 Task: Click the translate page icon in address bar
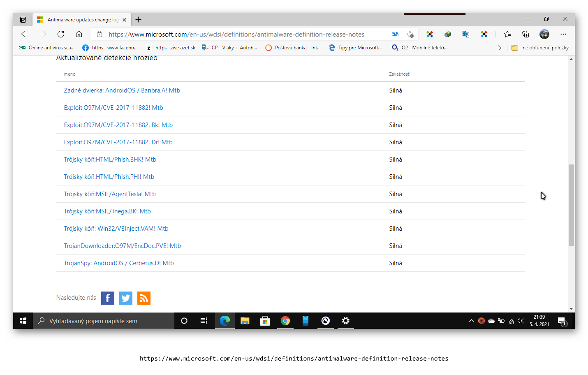coord(395,34)
